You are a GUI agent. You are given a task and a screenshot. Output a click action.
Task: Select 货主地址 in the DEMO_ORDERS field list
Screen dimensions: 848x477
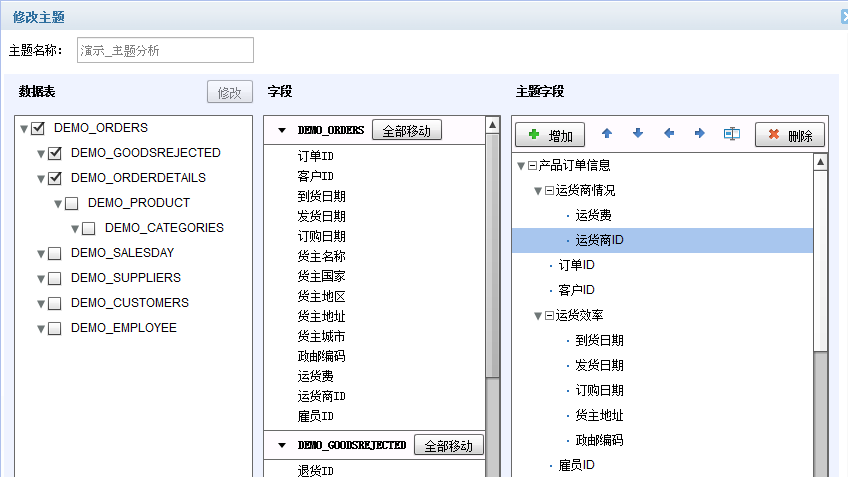click(321, 316)
